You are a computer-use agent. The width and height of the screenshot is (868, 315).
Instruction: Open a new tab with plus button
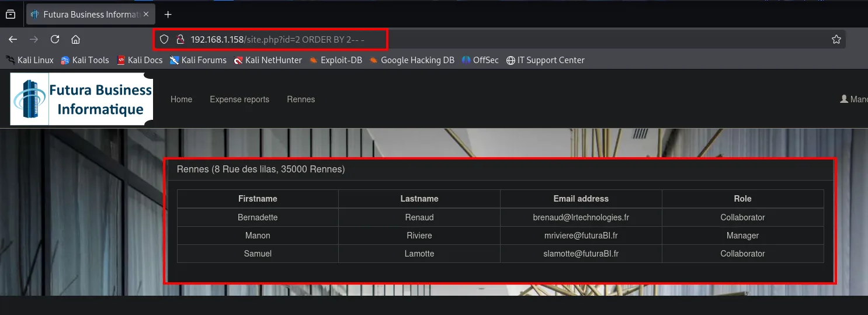click(x=168, y=14)
